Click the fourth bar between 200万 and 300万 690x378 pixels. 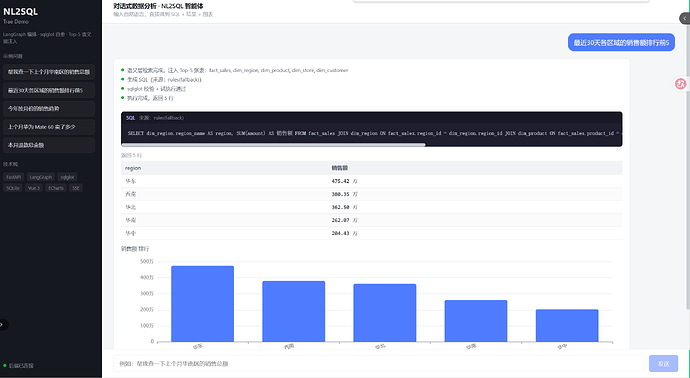coord(476,321)
